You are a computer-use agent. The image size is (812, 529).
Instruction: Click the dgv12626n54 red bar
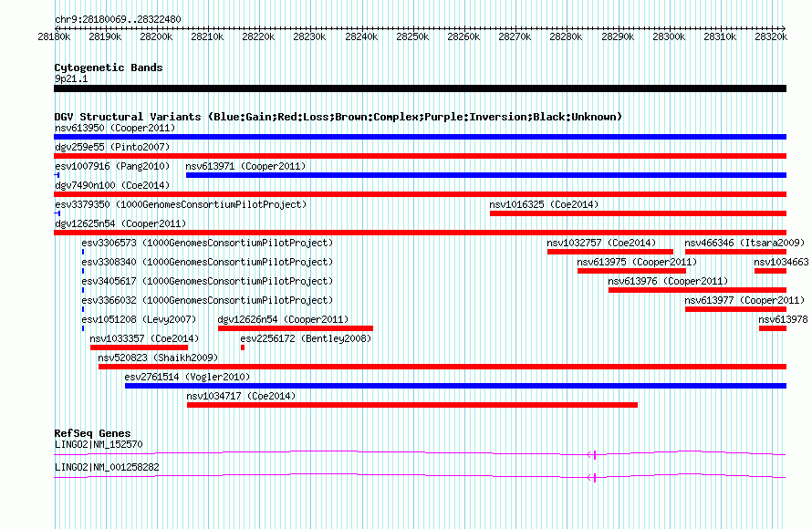[296, 328]
